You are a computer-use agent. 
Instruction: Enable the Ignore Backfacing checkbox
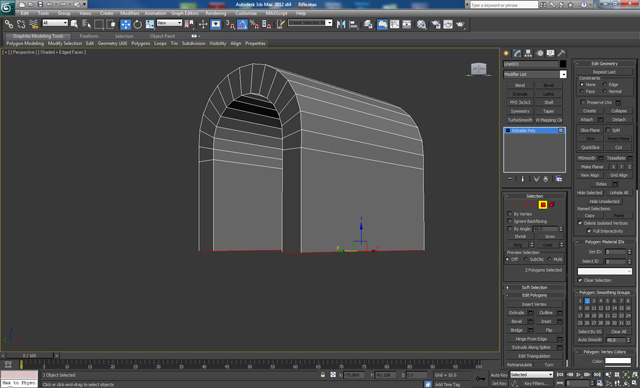(x=510, y=221)
